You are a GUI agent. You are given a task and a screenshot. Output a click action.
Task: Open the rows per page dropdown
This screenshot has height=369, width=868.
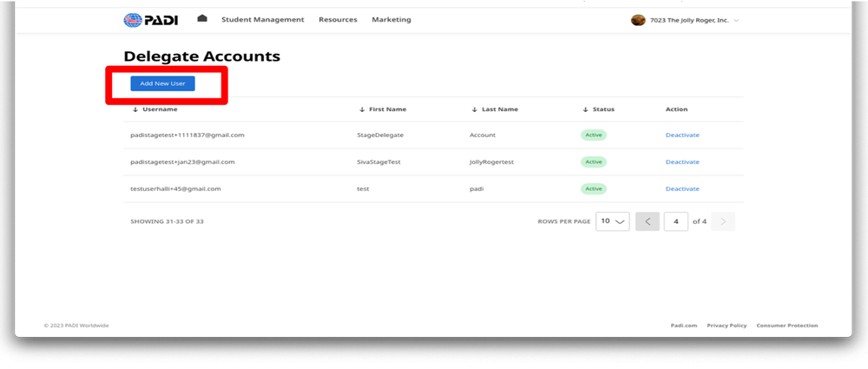(613, 221)
